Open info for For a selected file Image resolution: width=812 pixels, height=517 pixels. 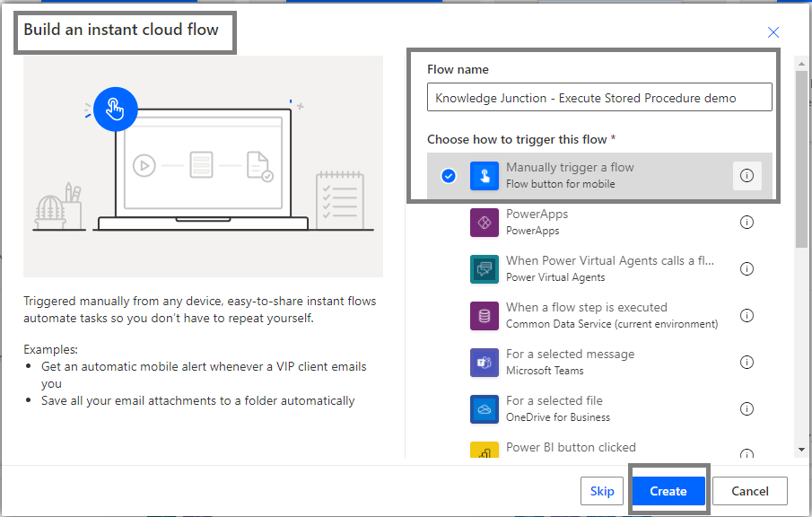click(747, 408)
